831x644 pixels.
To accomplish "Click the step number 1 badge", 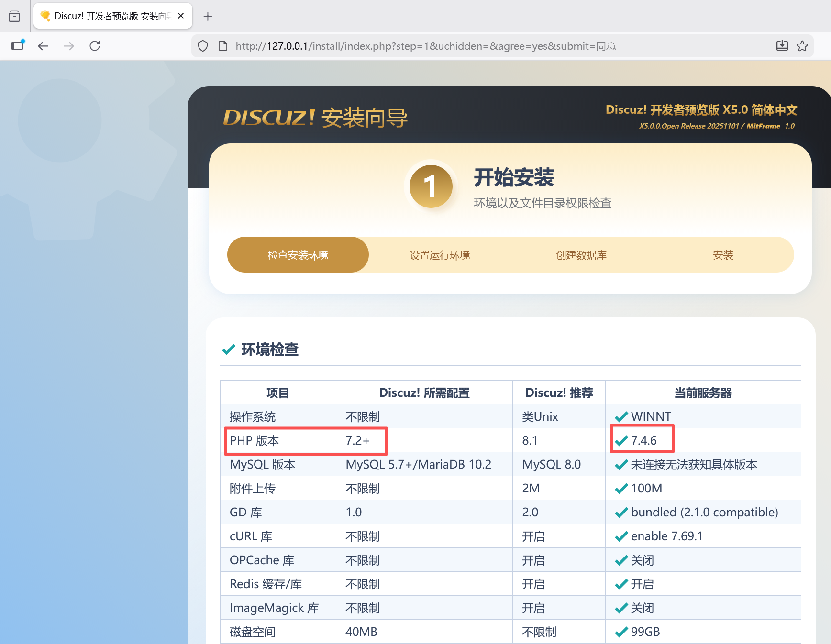I will tap(431, 186).
